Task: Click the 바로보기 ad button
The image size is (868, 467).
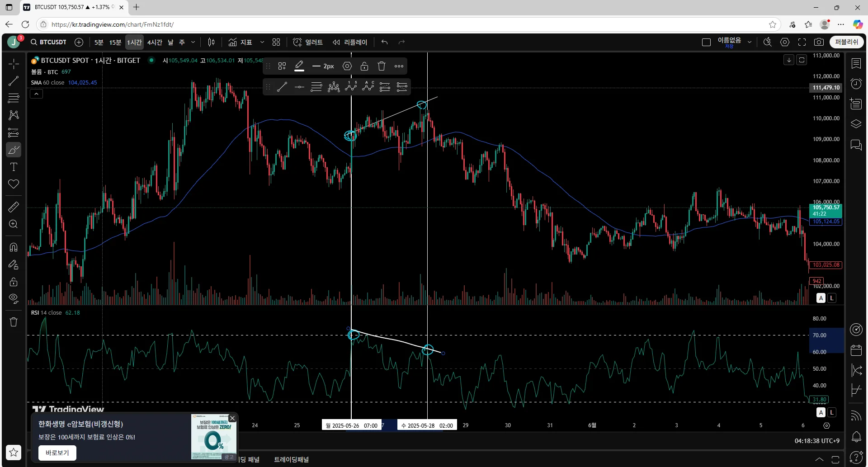Action: coord(57,453)
